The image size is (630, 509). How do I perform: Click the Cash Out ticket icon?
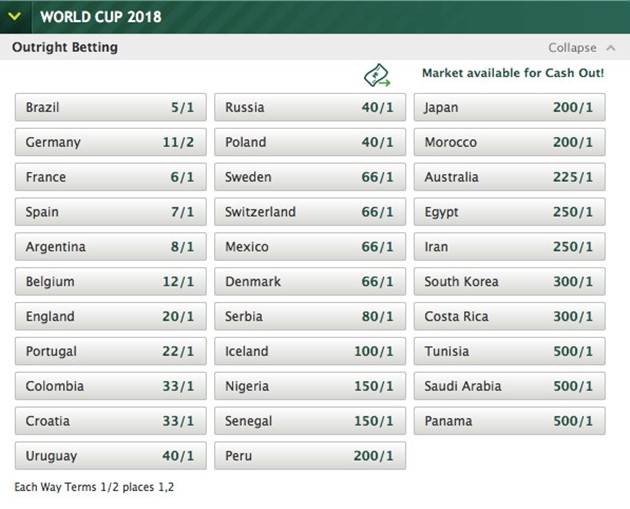pyautogui.click(x=376, y=74)
